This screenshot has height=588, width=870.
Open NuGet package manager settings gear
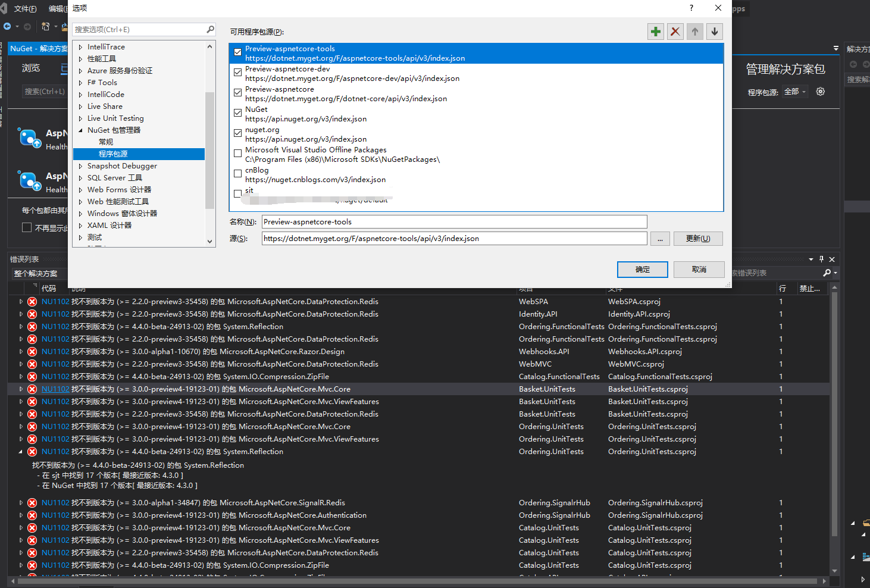(x=821, y=92)
